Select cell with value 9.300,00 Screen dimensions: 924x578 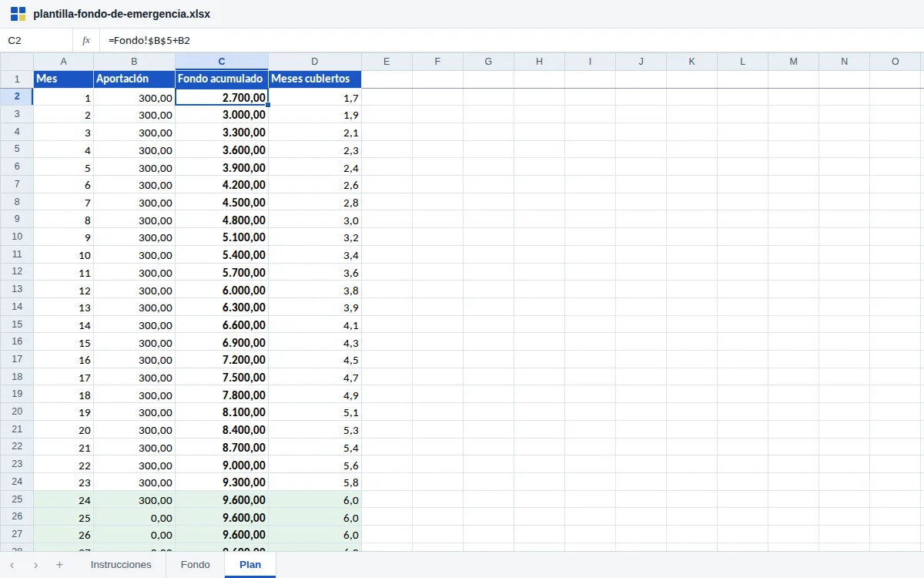pyautogui.click(x=222, y=482)
